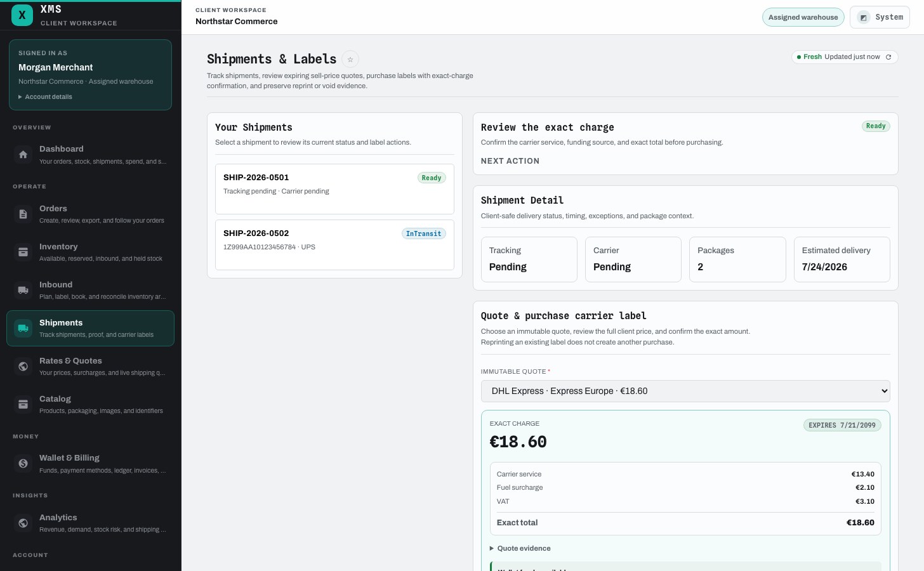Favorite the page with star icon

[350, 59]
